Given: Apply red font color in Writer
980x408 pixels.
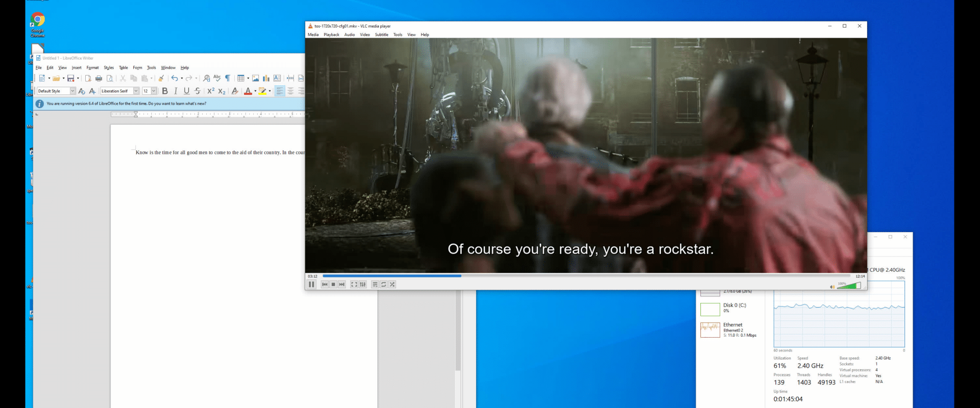Looking at the screenshot, I should point(248,91).
